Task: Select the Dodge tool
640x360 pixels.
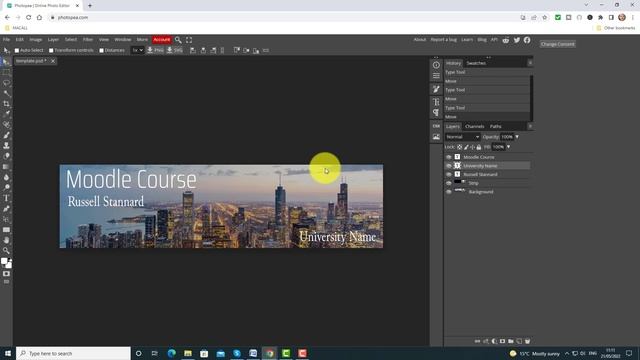Action: [x=6, y=188]
